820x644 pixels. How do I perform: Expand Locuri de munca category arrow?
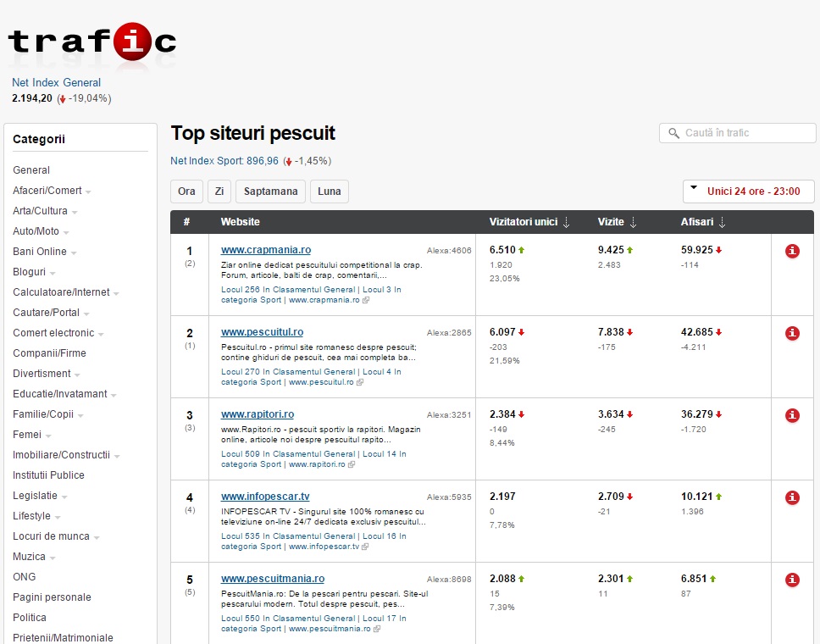tap(97, 538)
